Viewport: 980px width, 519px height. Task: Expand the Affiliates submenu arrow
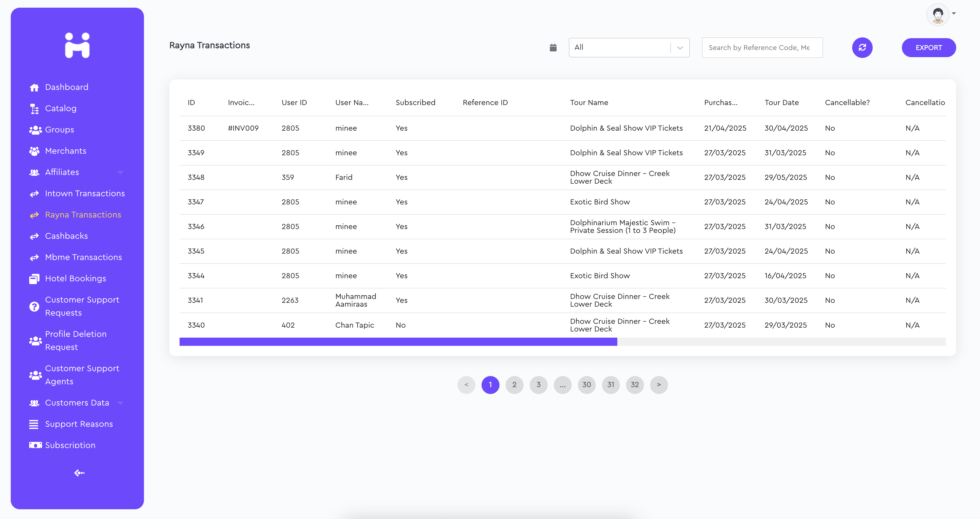pyautogui.click(x=121, y=172)
